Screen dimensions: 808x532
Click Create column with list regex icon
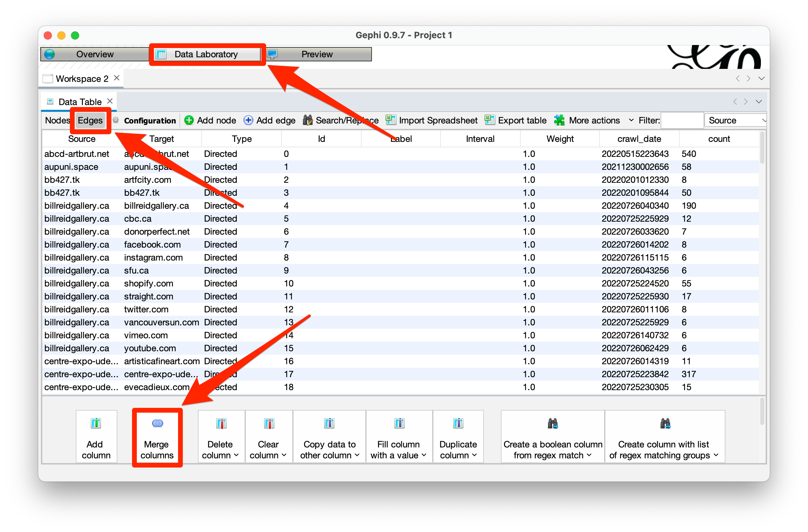(x=665, y=423)
